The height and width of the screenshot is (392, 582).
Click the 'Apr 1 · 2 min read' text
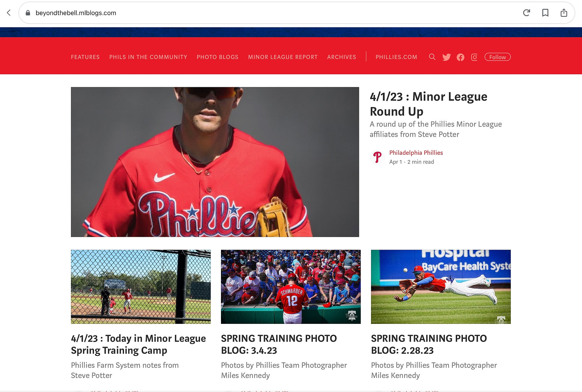point(412,162)
